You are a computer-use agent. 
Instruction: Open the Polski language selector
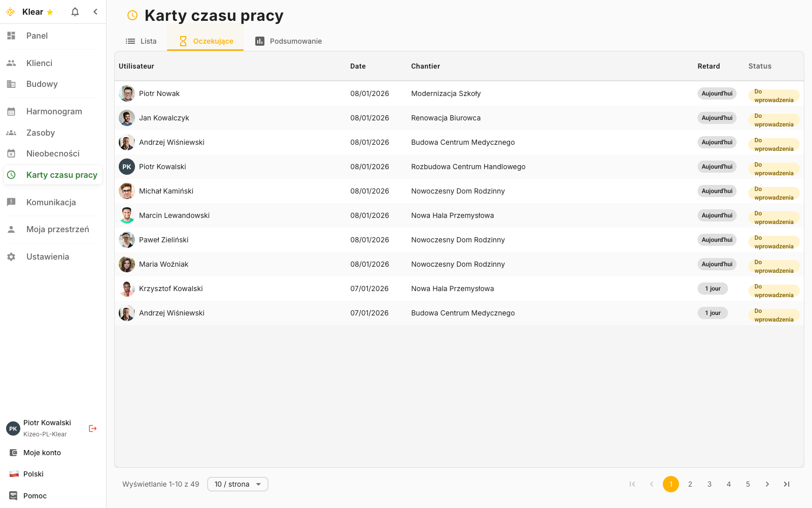click(x=33, y=474)
